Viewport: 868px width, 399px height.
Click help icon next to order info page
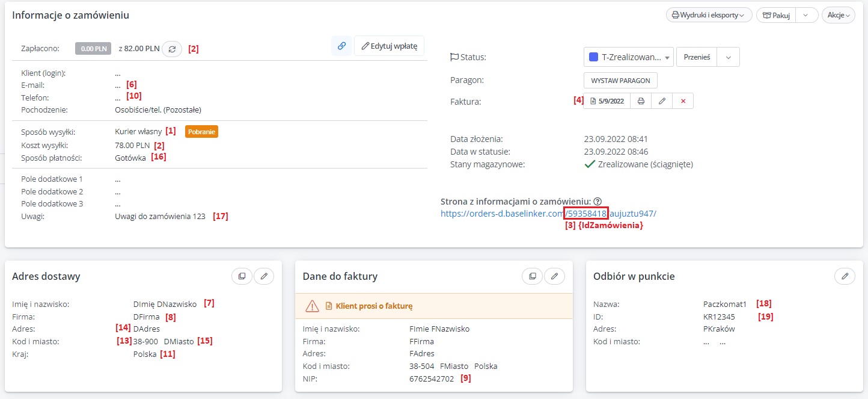coord(598,202)
